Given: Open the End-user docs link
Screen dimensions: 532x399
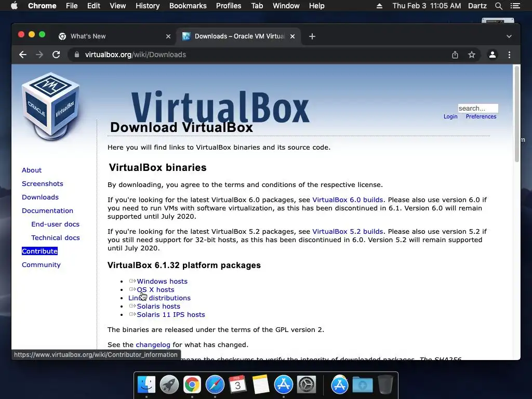Looking at the screenshot, I should [55, 224].
